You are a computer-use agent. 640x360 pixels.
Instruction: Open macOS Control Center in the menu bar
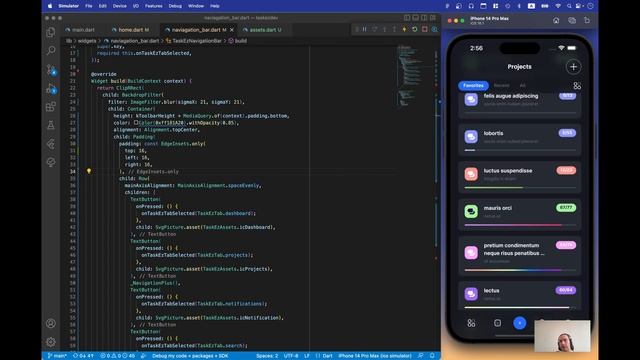(x=579, y=6)
